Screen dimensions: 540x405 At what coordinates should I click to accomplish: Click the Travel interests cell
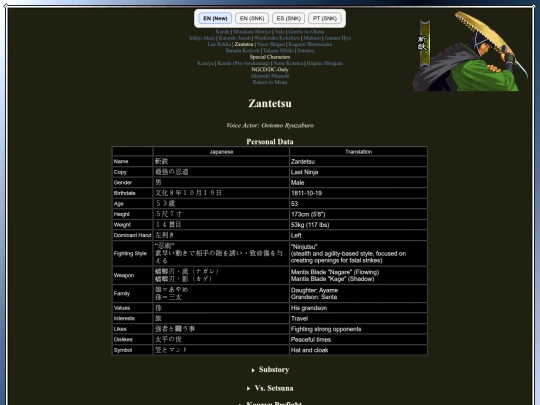point(359,319)
